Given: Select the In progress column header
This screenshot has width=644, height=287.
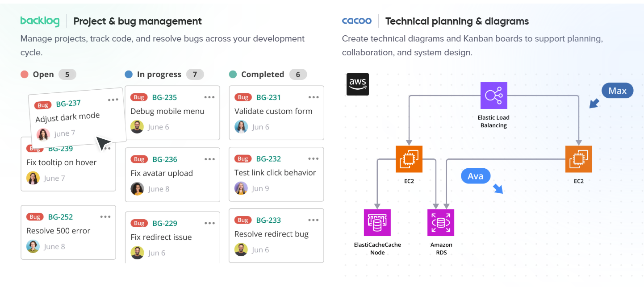Looking at the screenshot, I should [159, 75].
